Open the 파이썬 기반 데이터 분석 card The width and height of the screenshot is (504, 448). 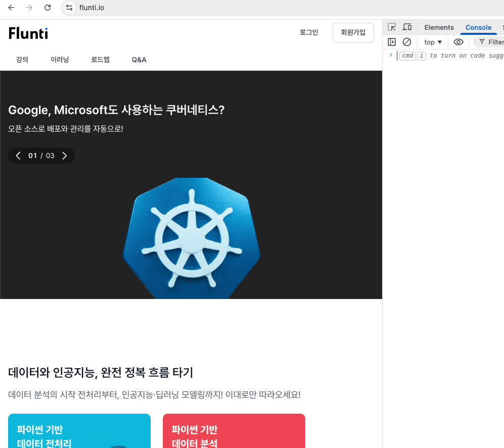coord(234,431)
